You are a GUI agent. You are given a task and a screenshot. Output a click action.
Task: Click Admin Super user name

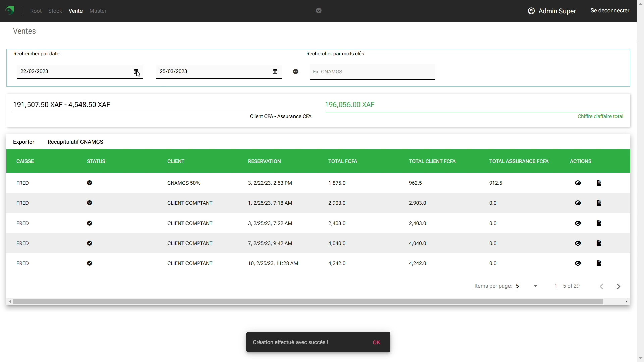point(557,11)
